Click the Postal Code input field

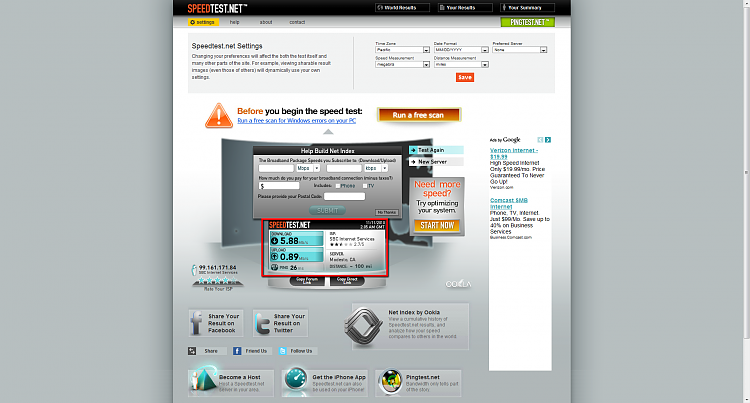(344, 196)
